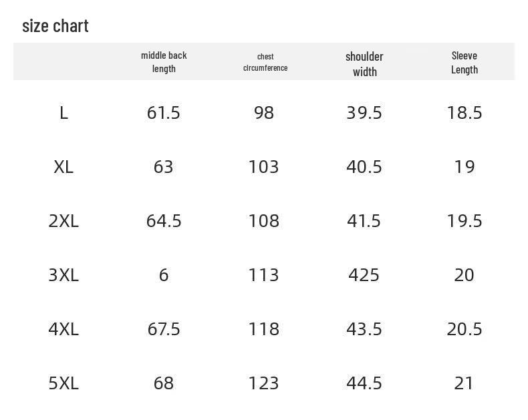The width and height of the screenshot is (528, 420).
Task: Click the 5XL size row label
Action: click(63, 383)
